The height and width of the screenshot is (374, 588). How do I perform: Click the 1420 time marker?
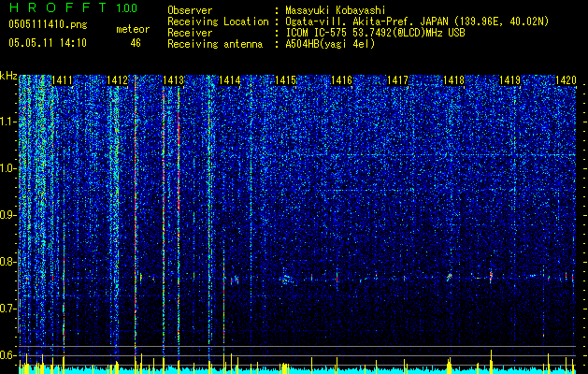566,80
